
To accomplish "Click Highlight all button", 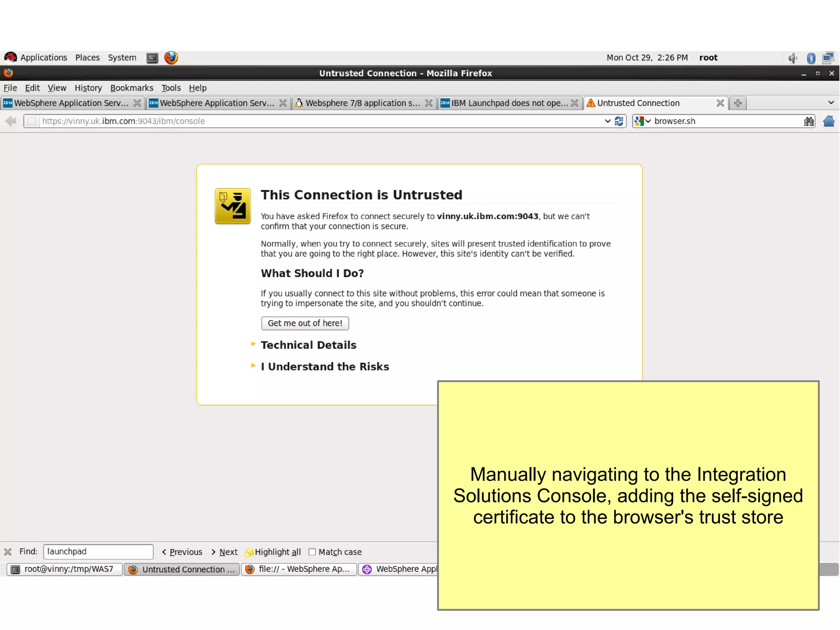I will pos(273,552).
